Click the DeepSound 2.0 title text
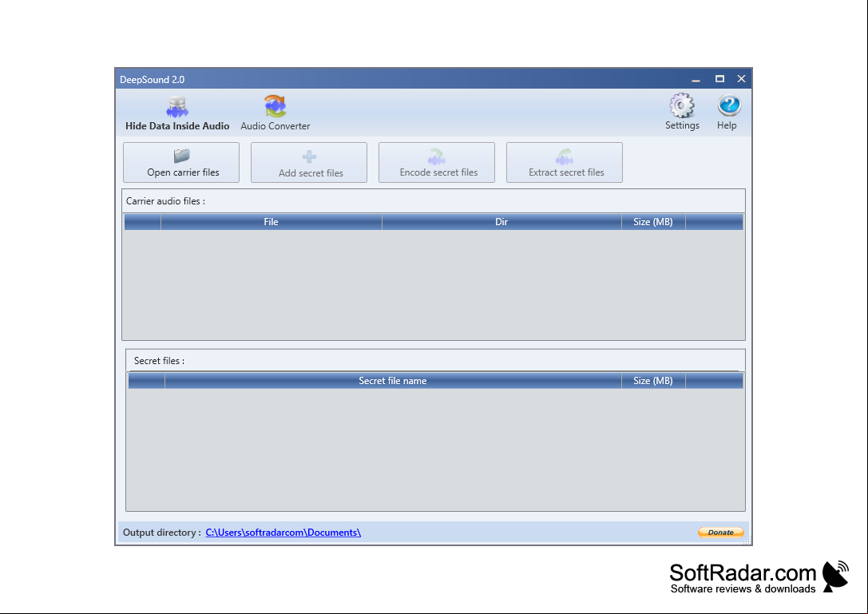 click(x=153, y=80)
